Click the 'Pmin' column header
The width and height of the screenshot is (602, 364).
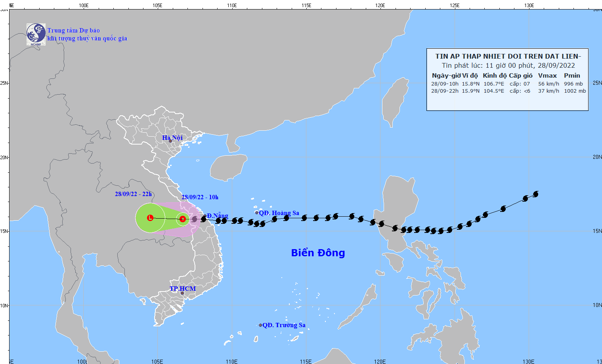572,75
